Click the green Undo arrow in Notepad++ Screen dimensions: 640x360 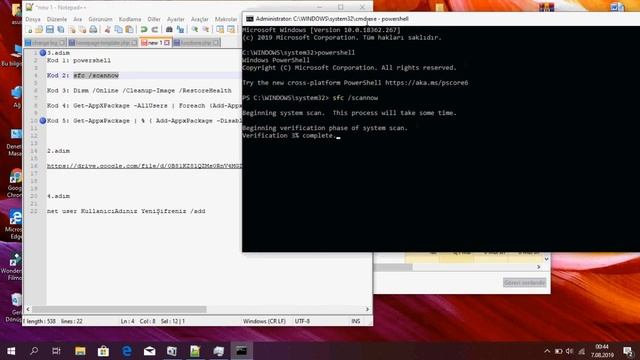coord(144,29)
